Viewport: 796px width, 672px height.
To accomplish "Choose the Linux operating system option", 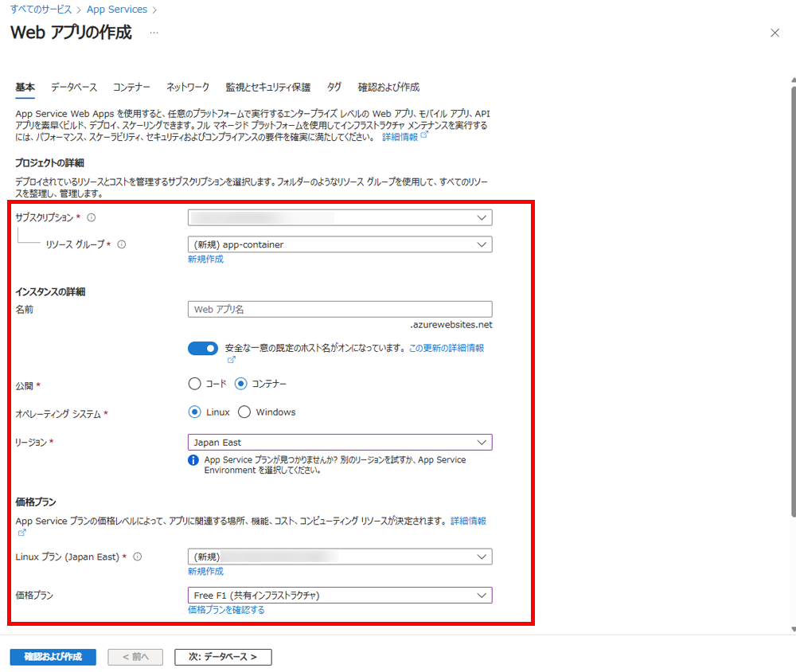I will (194, 412).
